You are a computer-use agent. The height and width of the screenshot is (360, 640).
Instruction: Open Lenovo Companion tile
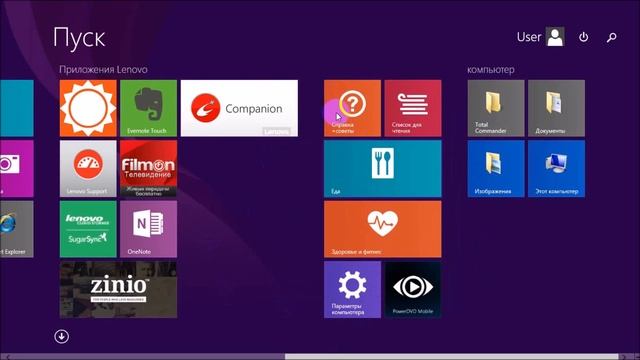pos(239,108)
